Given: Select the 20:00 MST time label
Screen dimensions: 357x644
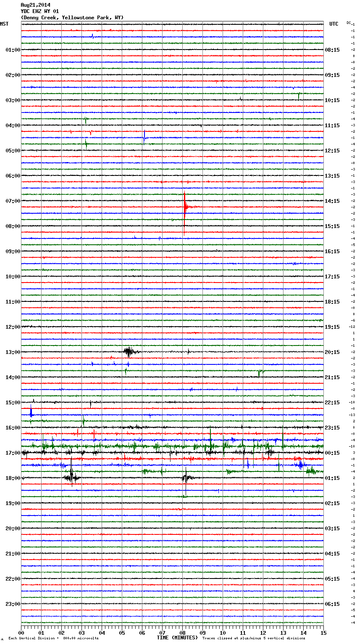Looking at the screenshot, I should click(13, 529).
